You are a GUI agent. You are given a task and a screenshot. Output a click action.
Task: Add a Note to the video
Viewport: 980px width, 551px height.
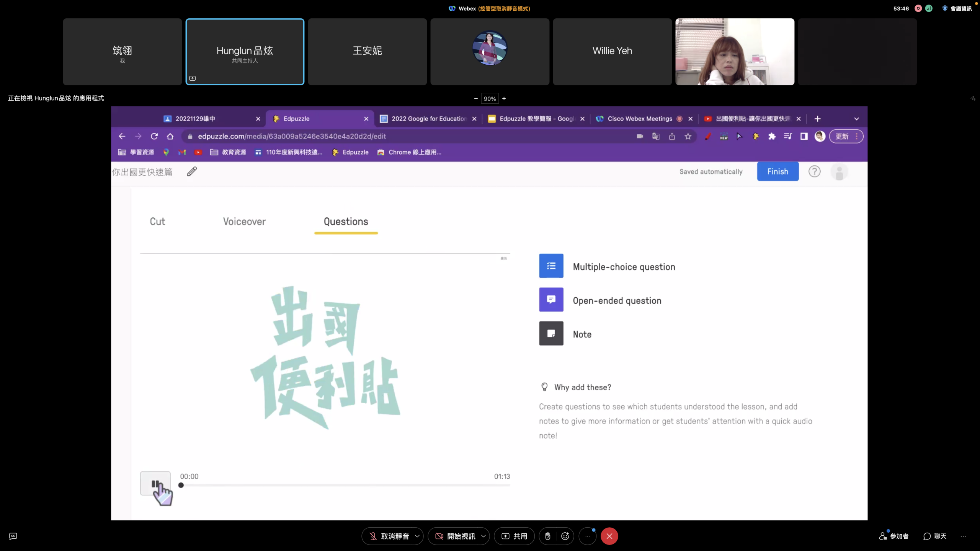551,333
